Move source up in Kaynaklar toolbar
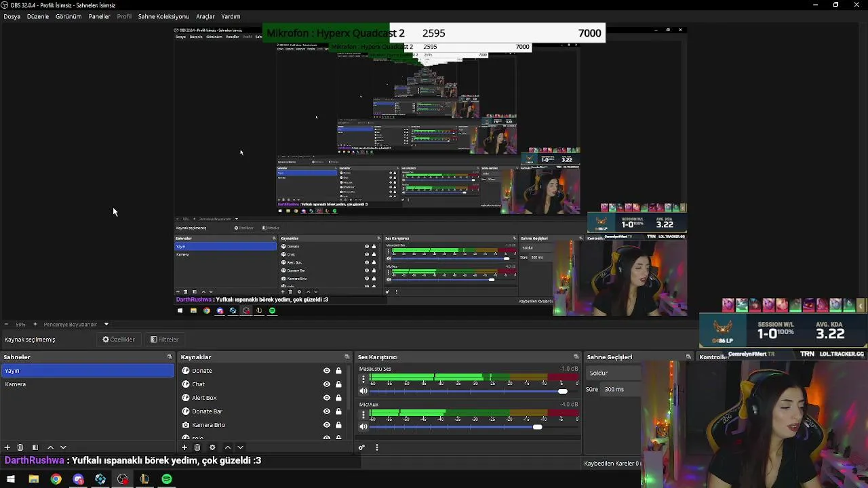This screenshot has width=868, height=488. point(228,447)
